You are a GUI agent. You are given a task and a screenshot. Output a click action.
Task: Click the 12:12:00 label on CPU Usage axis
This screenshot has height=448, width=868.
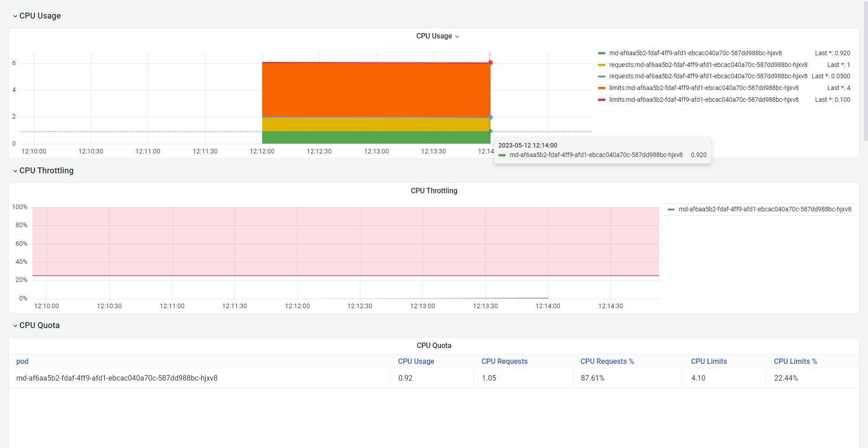click(x=262, y=151)
